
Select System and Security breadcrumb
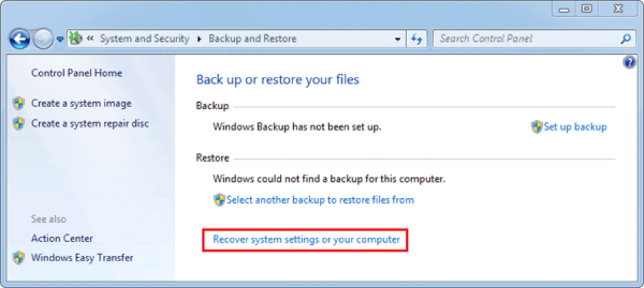144,39
